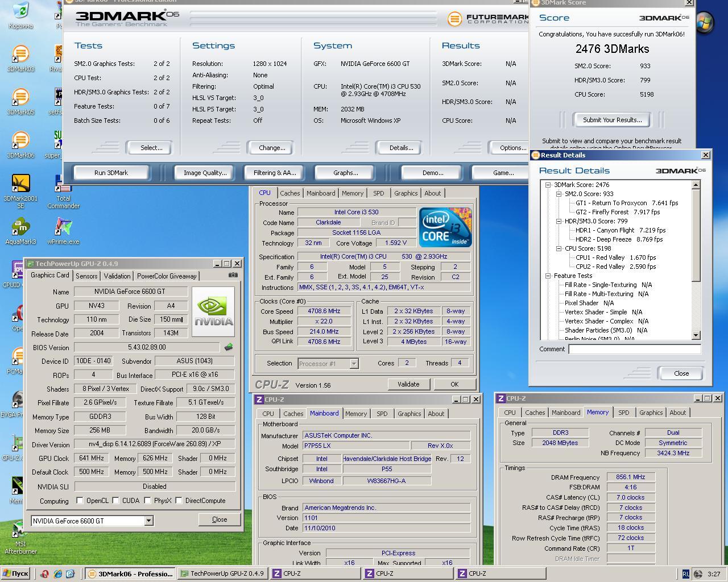
Task: Click GPU-Z BIOS save icon
Action: (x=229, y=347)
